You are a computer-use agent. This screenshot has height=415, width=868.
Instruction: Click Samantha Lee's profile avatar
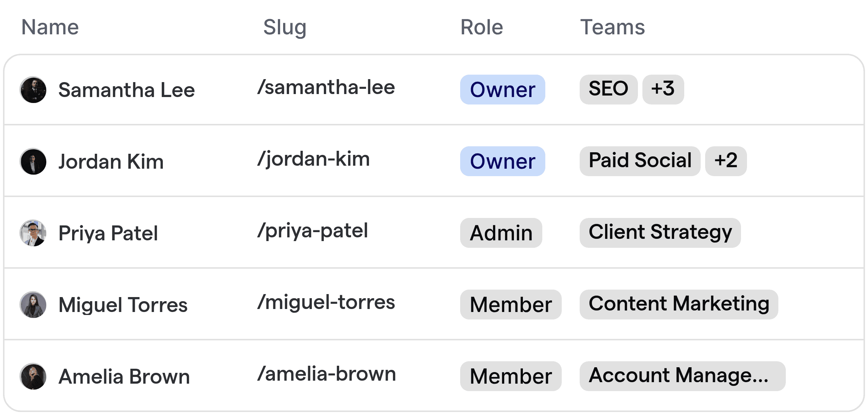click(33, 90)
